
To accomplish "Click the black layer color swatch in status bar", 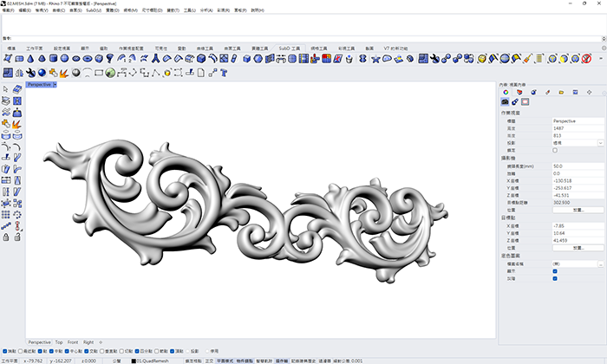I will [134, 360].
